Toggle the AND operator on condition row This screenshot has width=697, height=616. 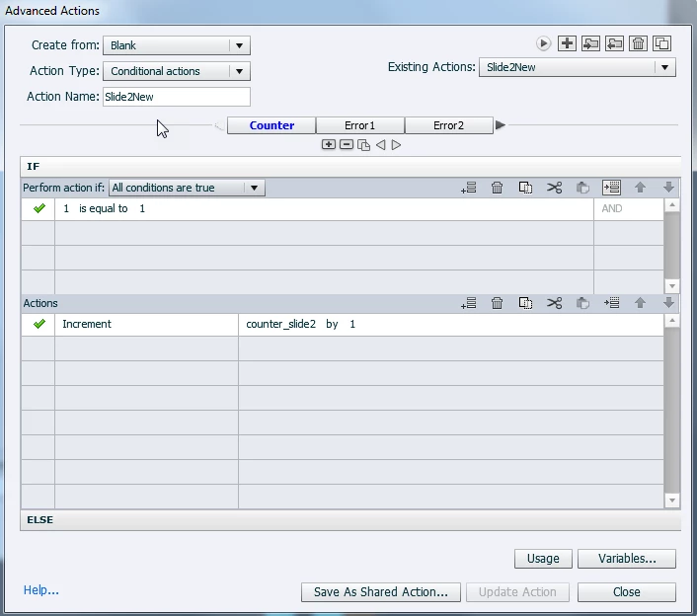[612, 208]
